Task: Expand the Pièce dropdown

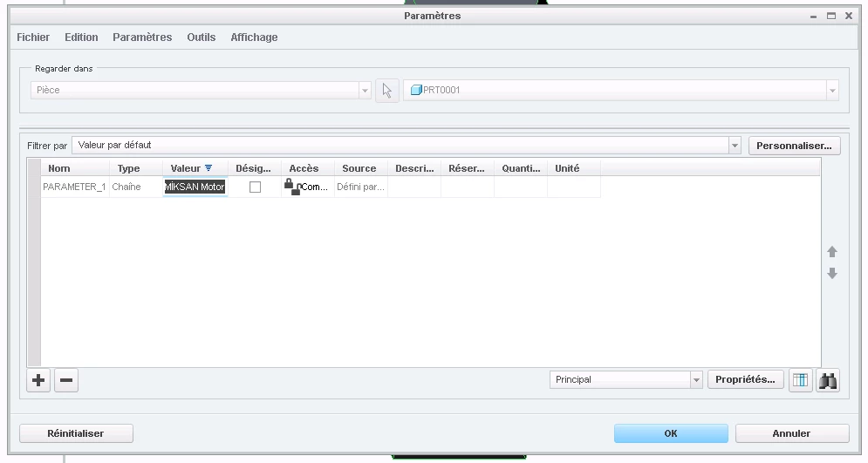Action: (x=365, y=90)
